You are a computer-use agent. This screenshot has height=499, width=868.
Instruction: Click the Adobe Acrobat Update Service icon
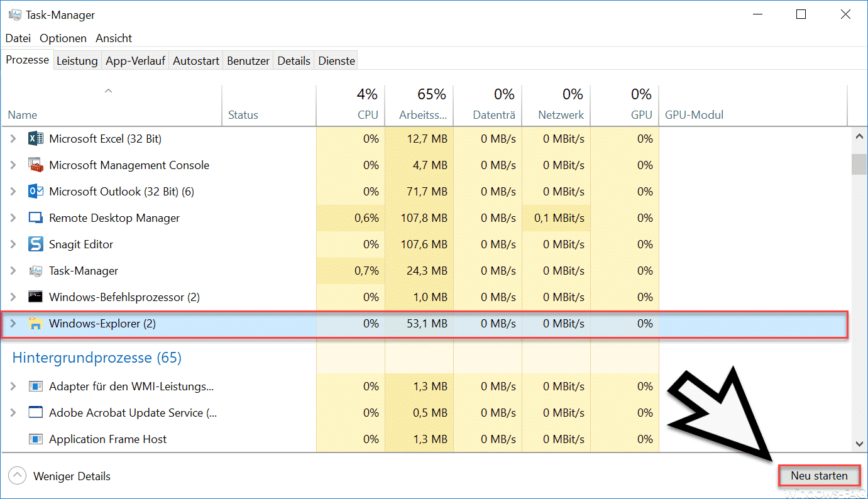click(36, 413)
